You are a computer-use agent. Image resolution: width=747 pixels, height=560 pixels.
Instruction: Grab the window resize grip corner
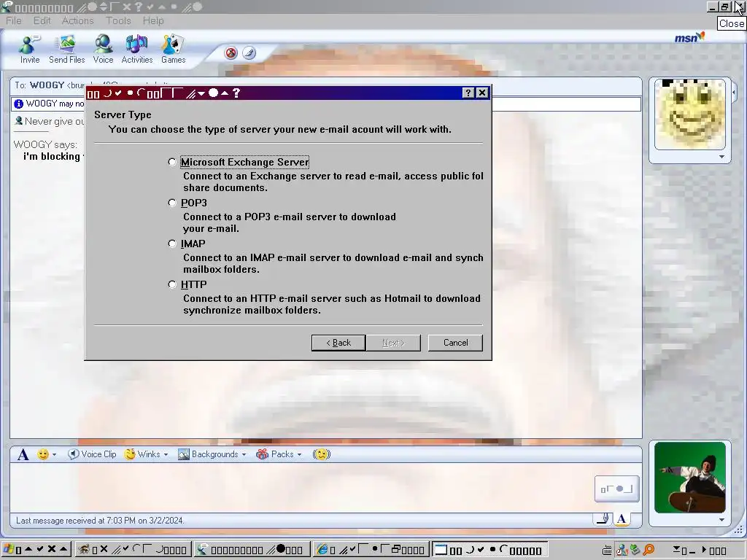click(738, 529)
